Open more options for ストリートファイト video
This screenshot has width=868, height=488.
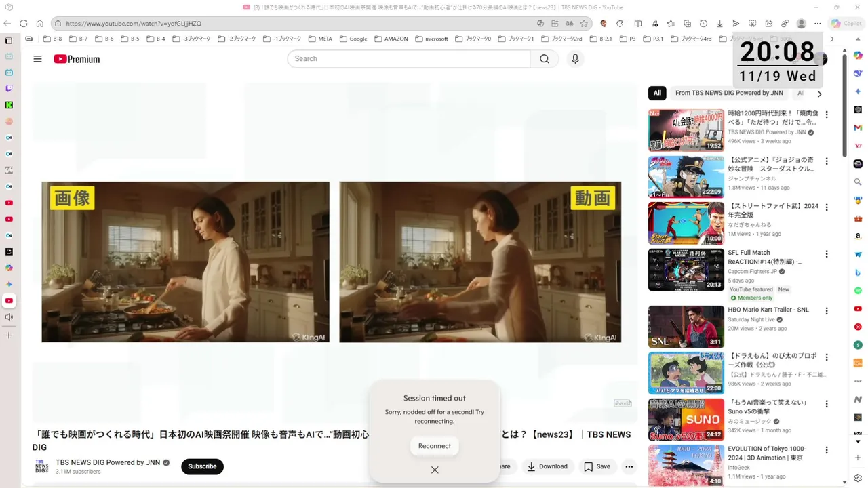click(x=826, y=207)
